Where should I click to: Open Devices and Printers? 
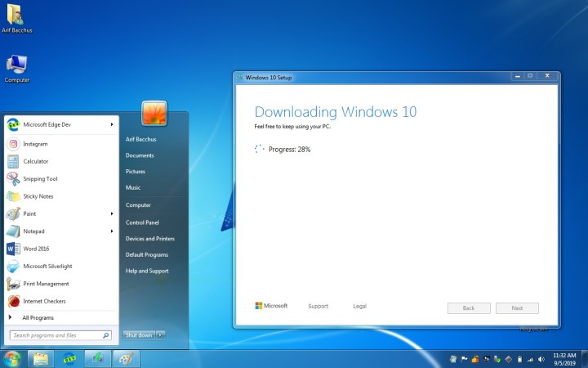(149, 239)
